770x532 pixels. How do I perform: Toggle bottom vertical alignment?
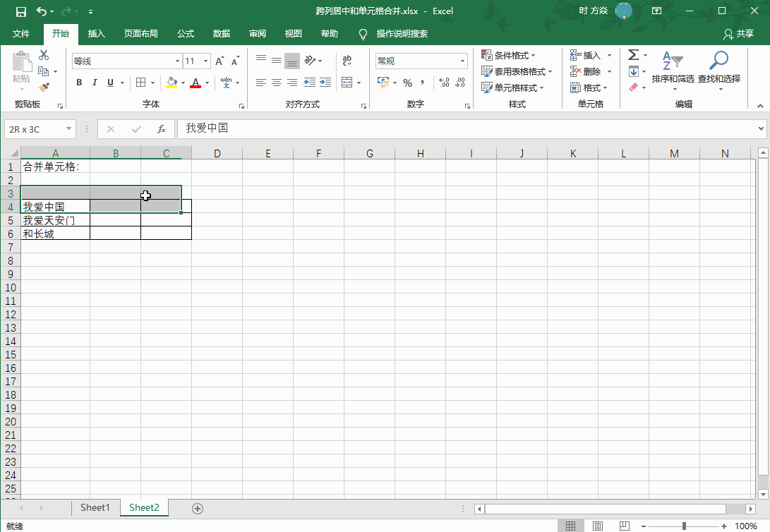coord(292,61)
